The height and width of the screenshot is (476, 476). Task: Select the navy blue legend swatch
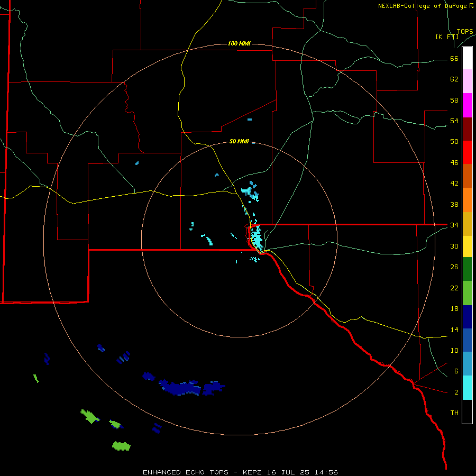pyautogui.click(x=467, y=317)
